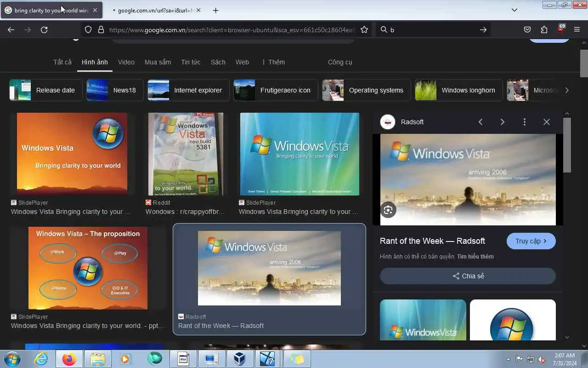Screen dimensions: 588x368
Task: Show hidden tray icons arrow
Action: (508, 359)
